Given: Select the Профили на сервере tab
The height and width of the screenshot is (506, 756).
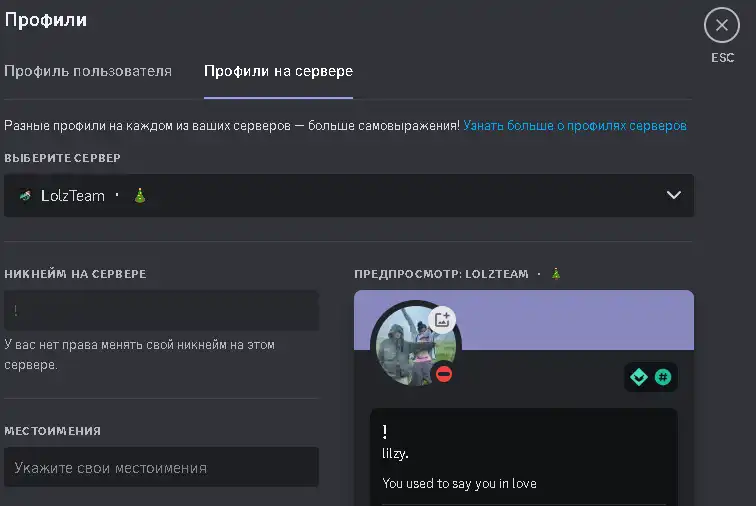Looking at the screenshot, I should [x=278, y=71].
